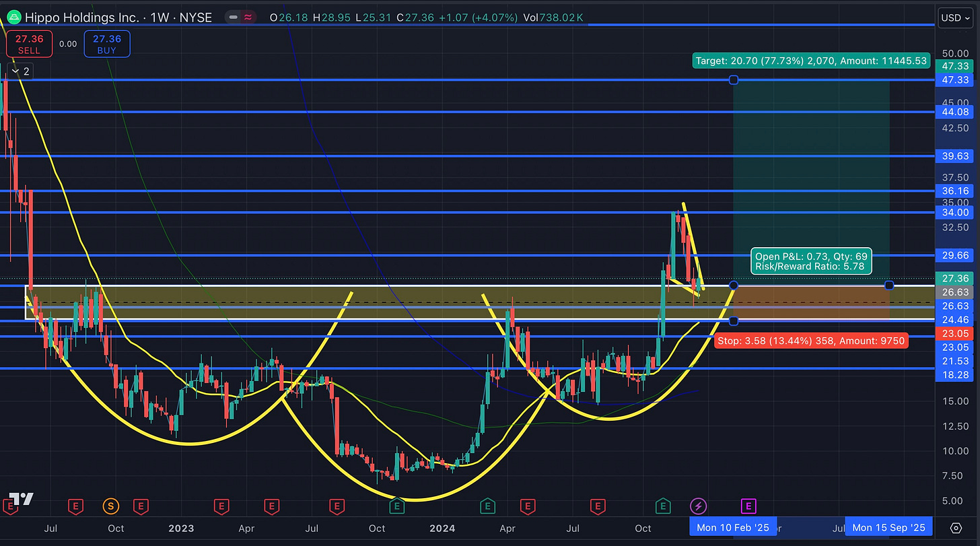Click the 12.50 price axis tick
980x546 pixels.
(x=956, y=425)
